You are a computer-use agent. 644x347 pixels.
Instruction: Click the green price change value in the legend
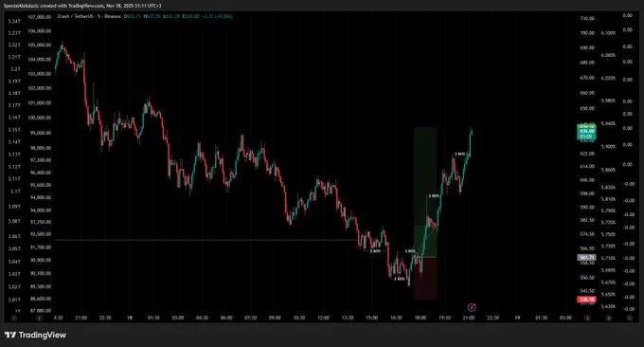tap(218, 16)
